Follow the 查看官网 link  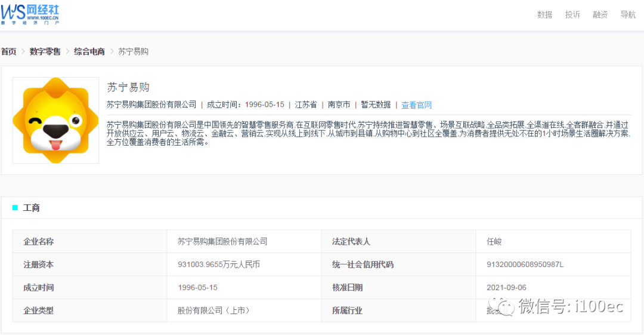(416, 105)
